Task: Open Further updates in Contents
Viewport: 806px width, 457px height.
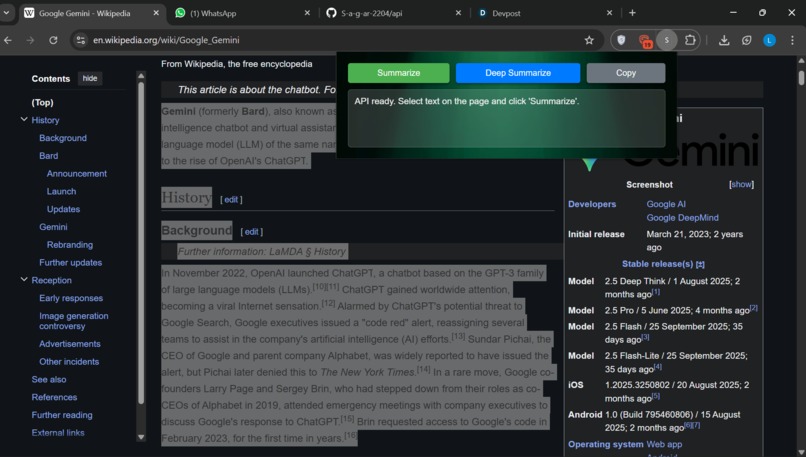Action: [70, 263]
